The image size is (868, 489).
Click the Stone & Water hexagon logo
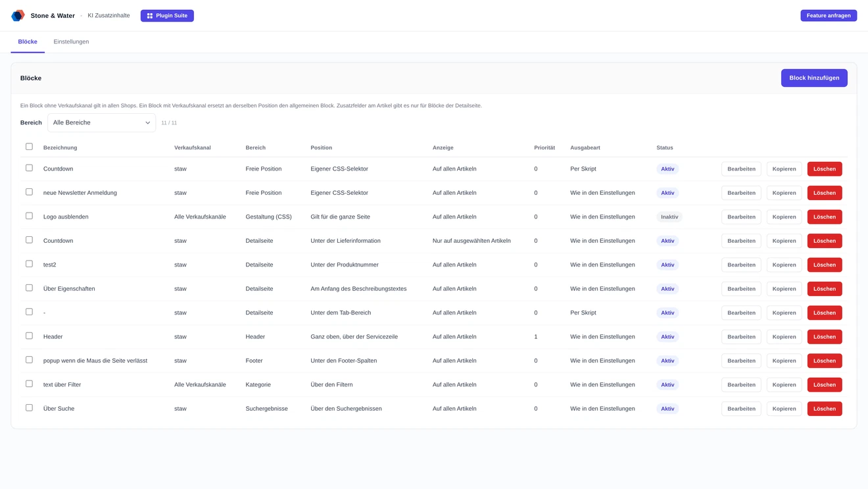coord(18,15)
